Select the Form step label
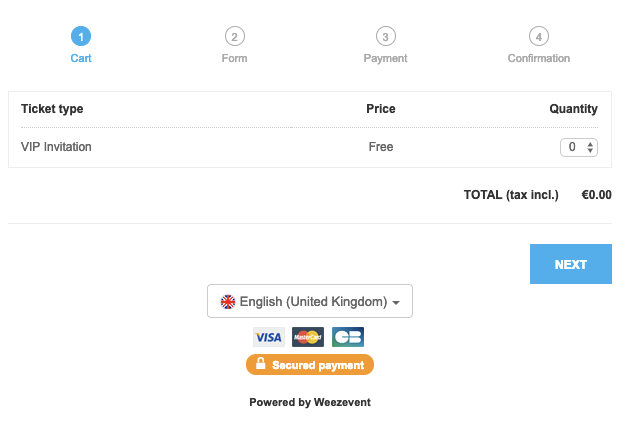Image resolution: width=625 pixels, height=423 pixels. coord(234,58)
